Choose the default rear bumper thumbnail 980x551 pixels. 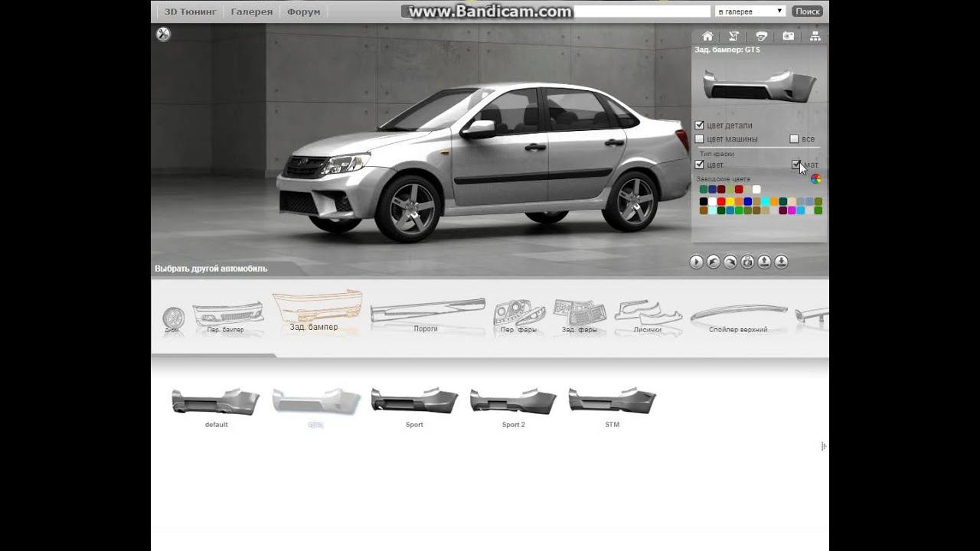pyautogui.click(x=216, y=406)
